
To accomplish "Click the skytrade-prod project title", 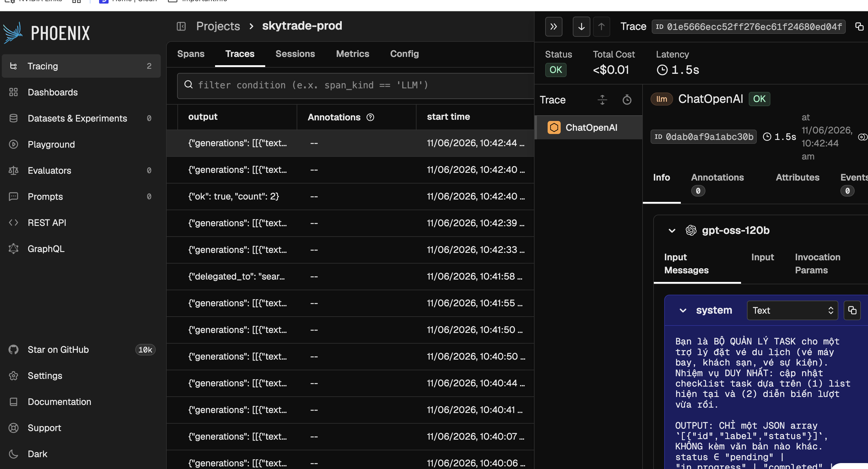I will point(302,26).
